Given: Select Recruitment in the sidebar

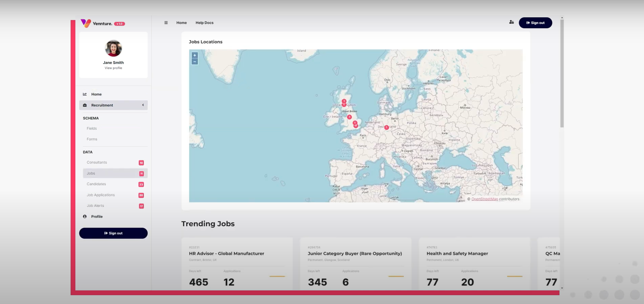Looking at the screenshot, I should [113, 105].
